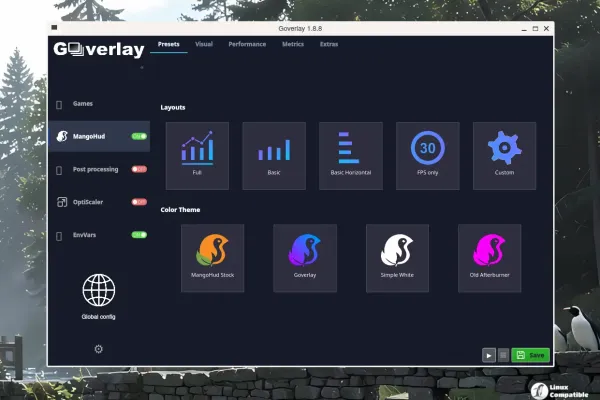Turn off the EnvVars switch
This screenshot has width=600, height=400.
139,235
